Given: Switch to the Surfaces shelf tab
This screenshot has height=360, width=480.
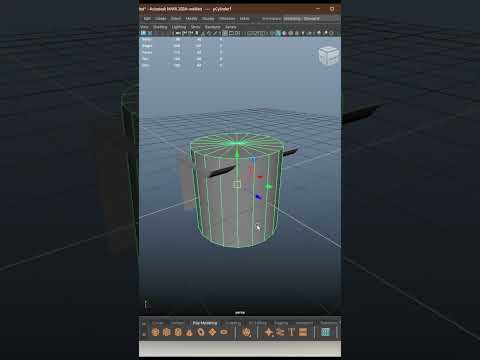Looking at the screenshot, I should [x=177, y=323].
